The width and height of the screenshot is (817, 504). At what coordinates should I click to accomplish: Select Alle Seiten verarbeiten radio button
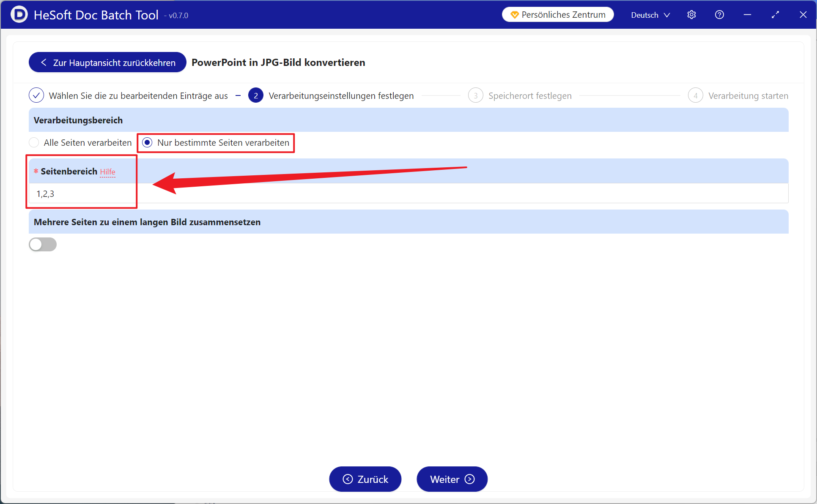coord(34,142)
